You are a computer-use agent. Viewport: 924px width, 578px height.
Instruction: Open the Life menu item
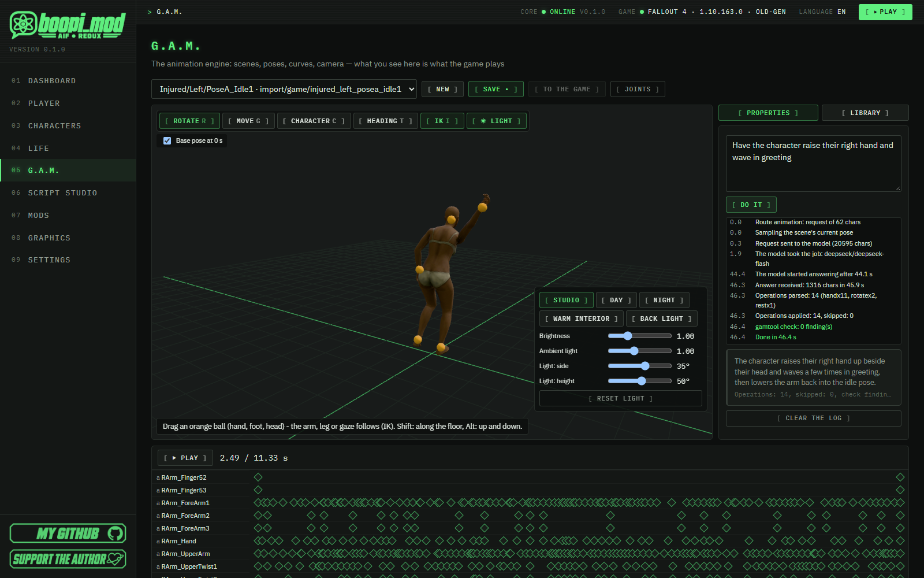point(68,149)
